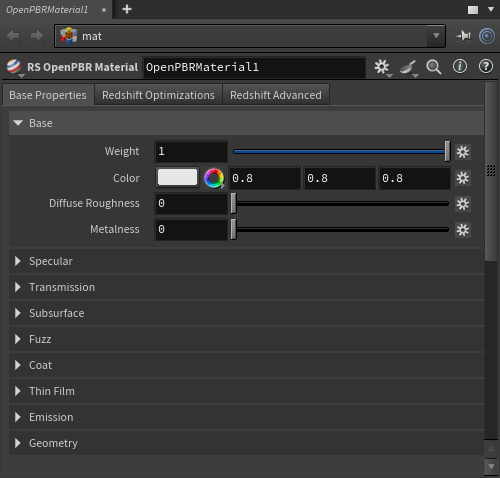Viewport: 500px width, 478px height.
Task: Open the help question mark icon
Action: click(486, 66)
